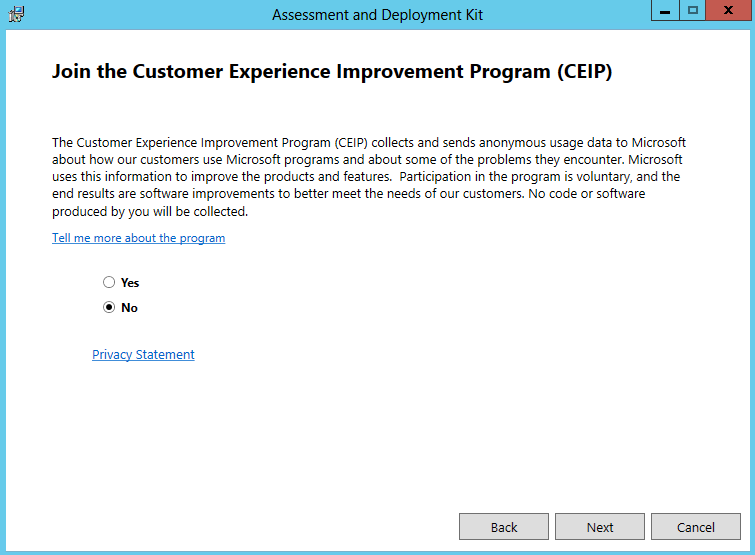This screenshot has height=555, width=755.
Task: Cancel the installation wizard
Action: point(696,527)
